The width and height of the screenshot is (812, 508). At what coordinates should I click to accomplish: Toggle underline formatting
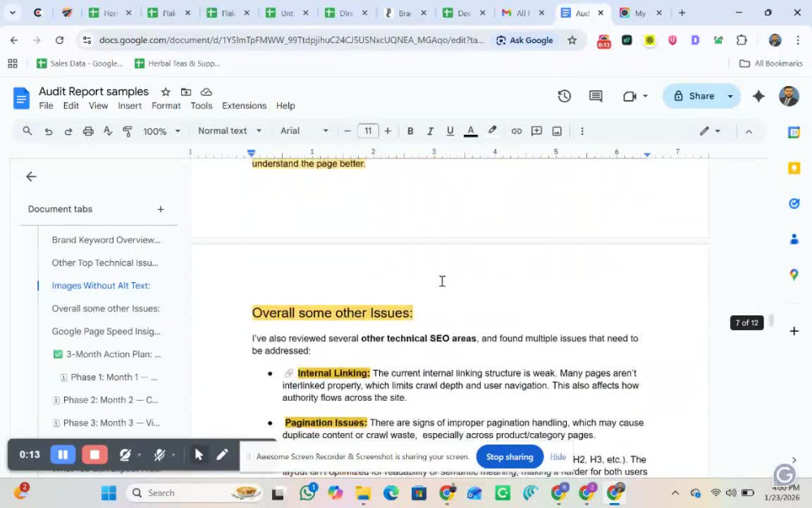[450, 131]
